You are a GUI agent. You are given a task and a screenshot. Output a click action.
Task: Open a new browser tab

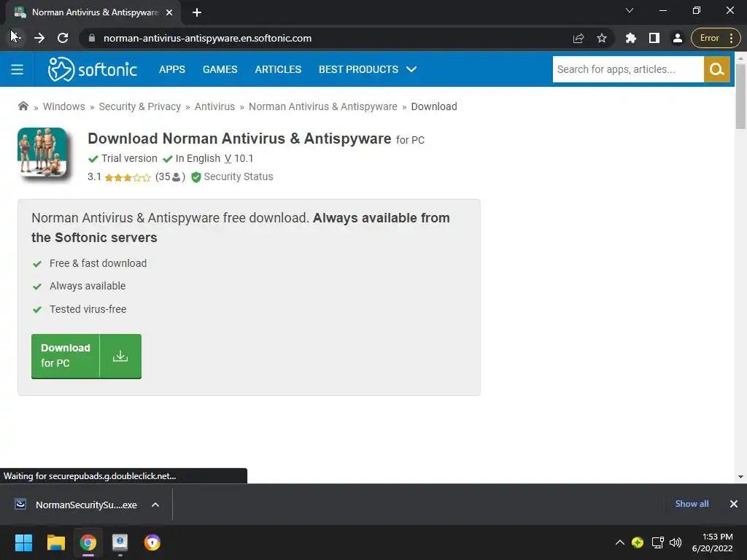tap(197, 12)
